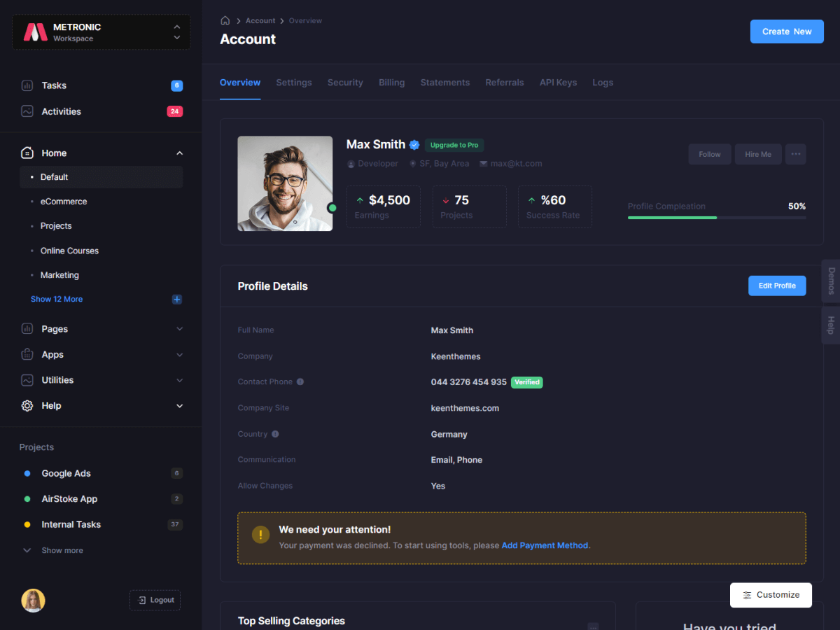This screenshot has width=840, height=630.
Task: Switch to the Billing tab
Action: (x=391, y=83)
